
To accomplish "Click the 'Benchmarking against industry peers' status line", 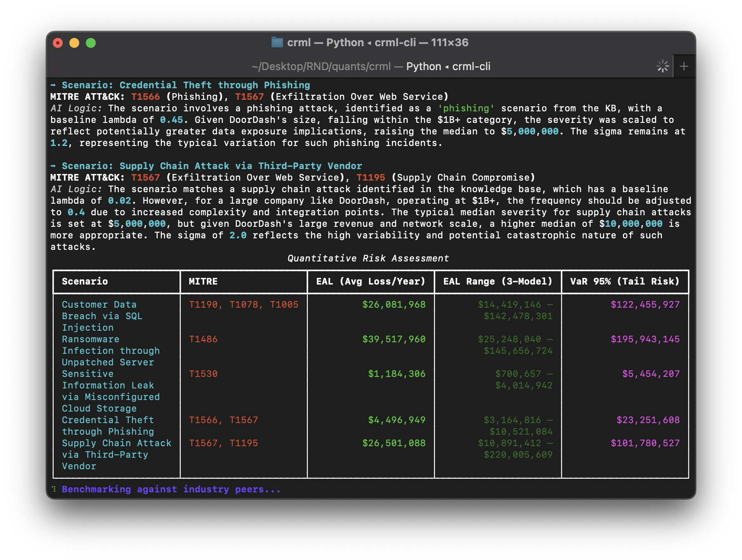I will pyautogui.click(x=171, y=489).
